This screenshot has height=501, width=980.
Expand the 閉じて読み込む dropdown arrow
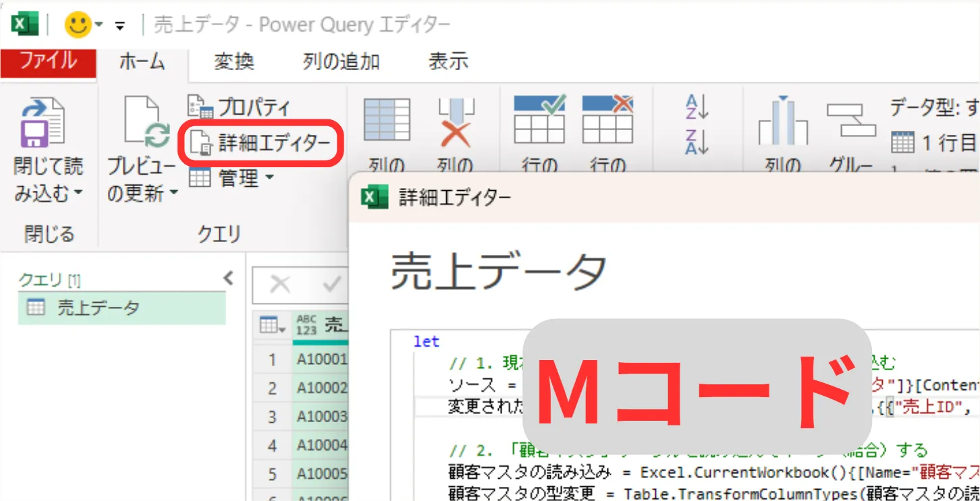coord(78,194)
